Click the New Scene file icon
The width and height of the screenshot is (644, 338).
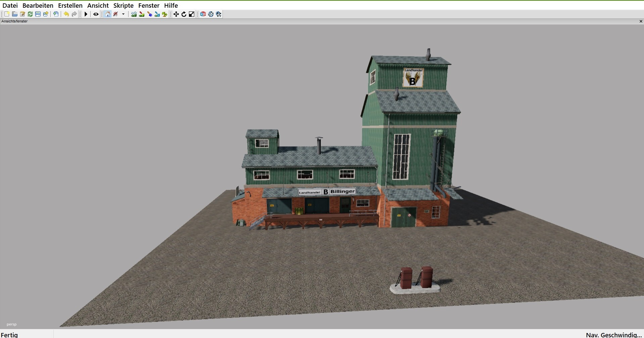pyautogui.click(x=7, y=14)
